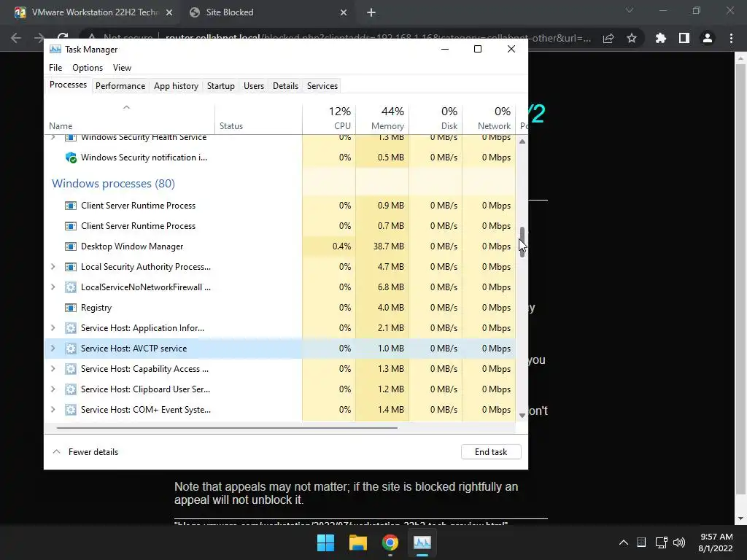Click gear icon of Service Host: Application Infor...
This screenshot has width=747, height=560.
(x=71, y=328)
